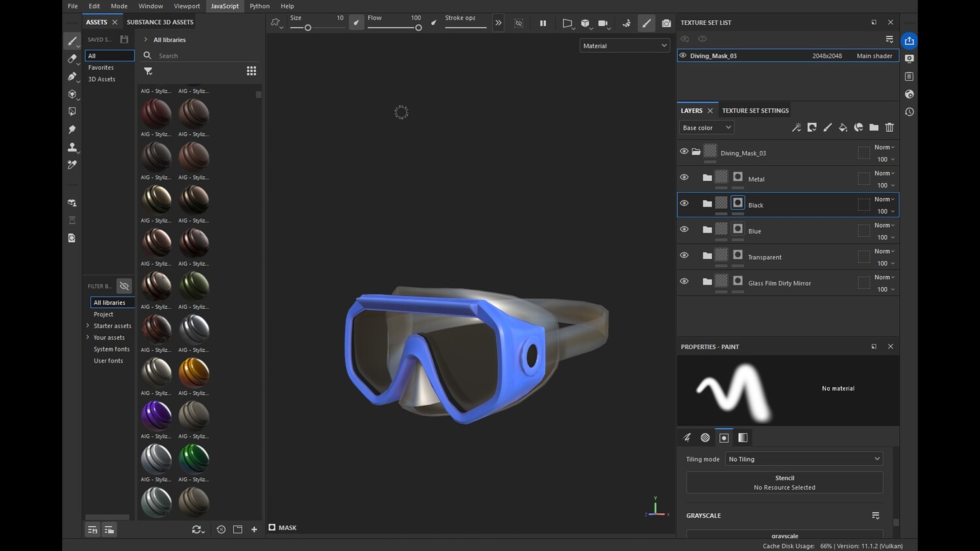Hide the Transparent layer
This screenshot has width=980, height=551.
tap(684, 256)
